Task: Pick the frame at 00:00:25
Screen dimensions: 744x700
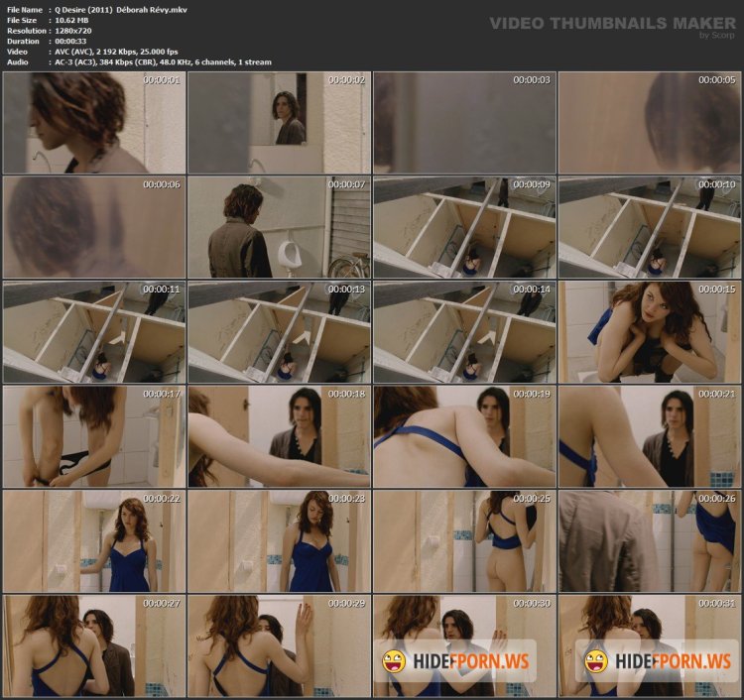Action: point(464,541)
